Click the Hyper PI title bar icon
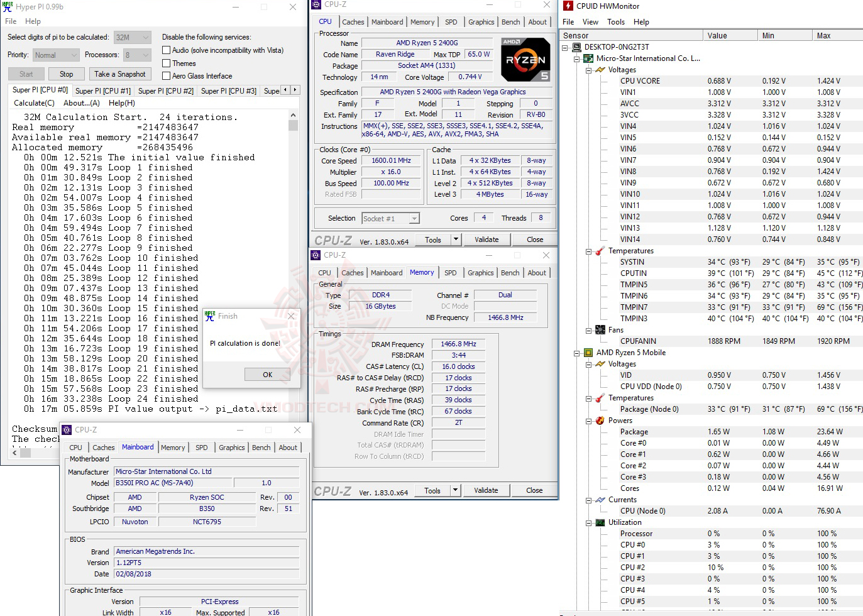 pos(8,7)
